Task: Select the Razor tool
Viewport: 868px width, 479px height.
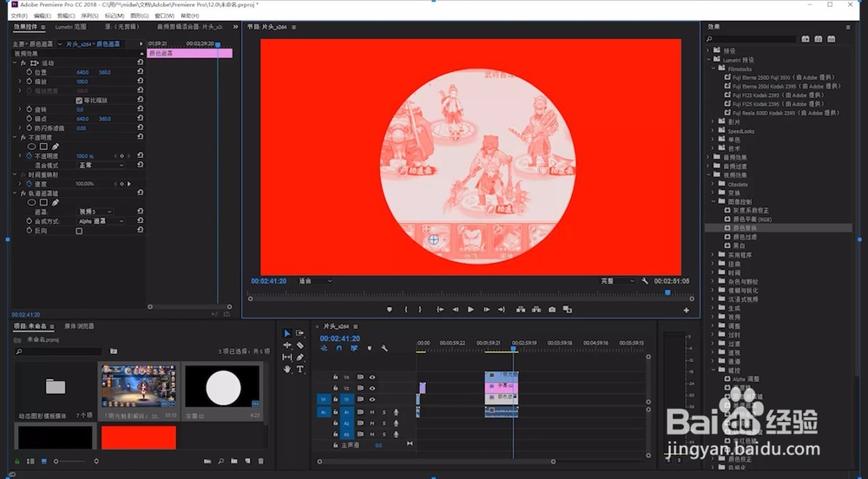Action: (x=300, y=345)
